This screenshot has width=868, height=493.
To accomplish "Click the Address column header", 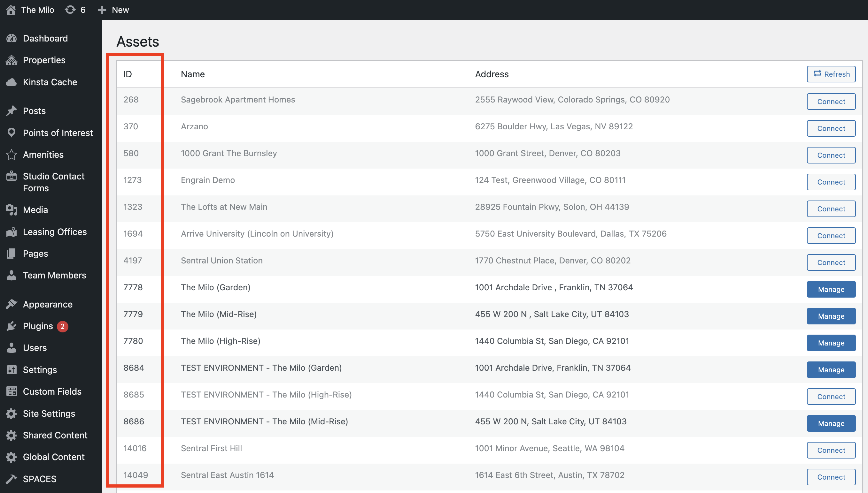I will coord(492,74).
